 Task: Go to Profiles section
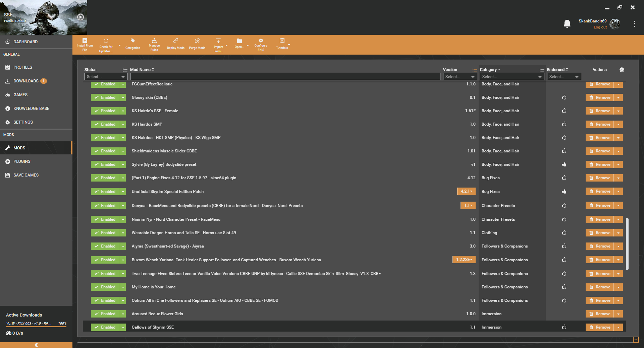pos(36,67)
